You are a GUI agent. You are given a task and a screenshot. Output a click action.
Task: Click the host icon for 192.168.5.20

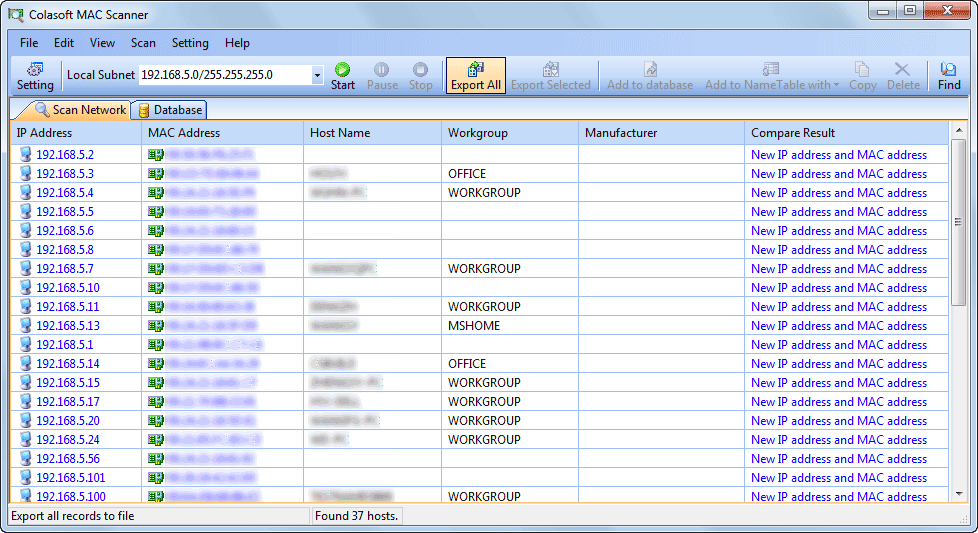coord(26,420)
